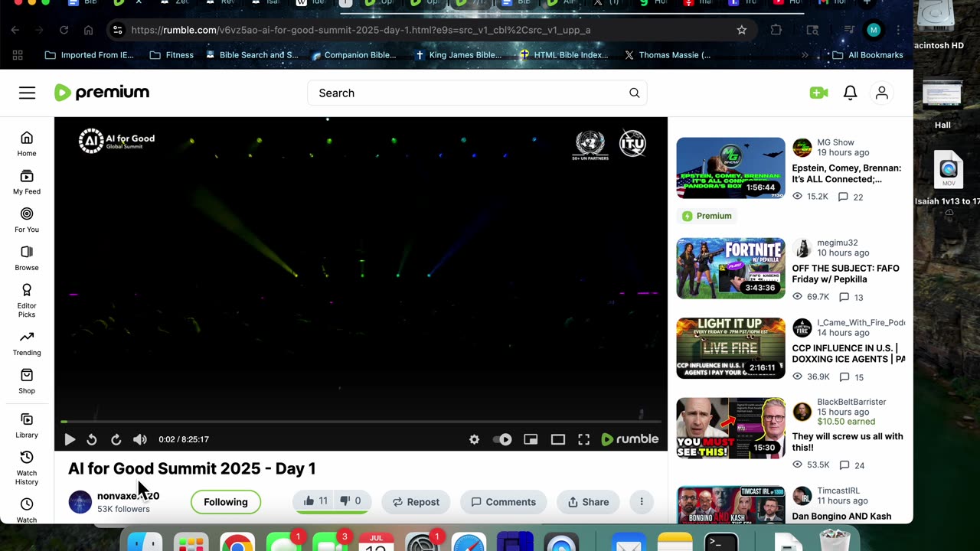
Task: Open the nonvaxer channel name link
Action: (x=128, y=496)
